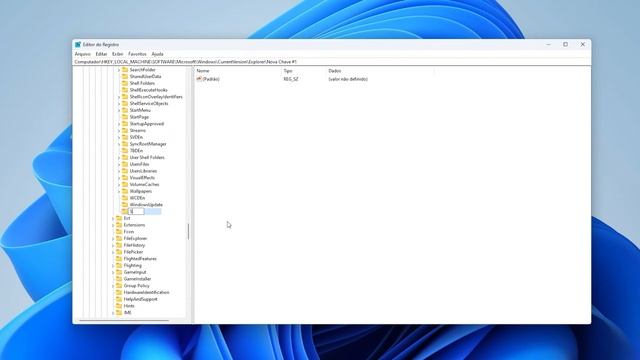640x360 pixels.
Task: Click the Streams folder icon
Action: [125, 130]
